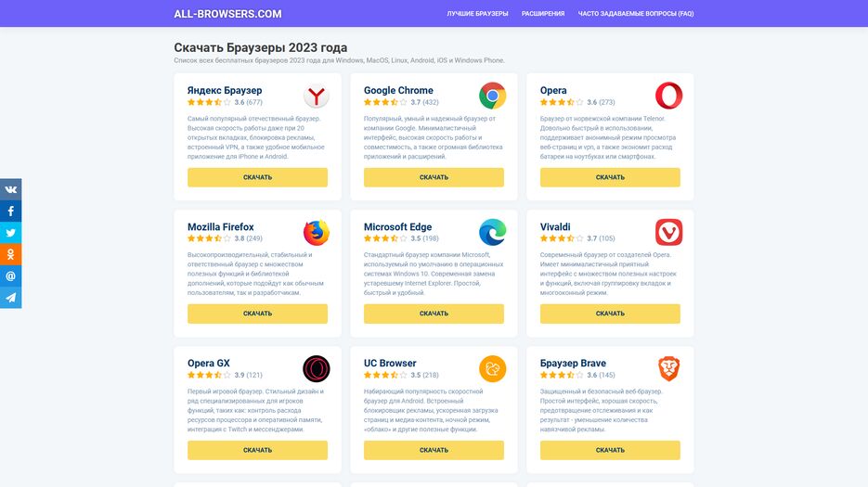Share via VK sidebar icon
This screenshot has height=487, width=868.
point(10,189)
